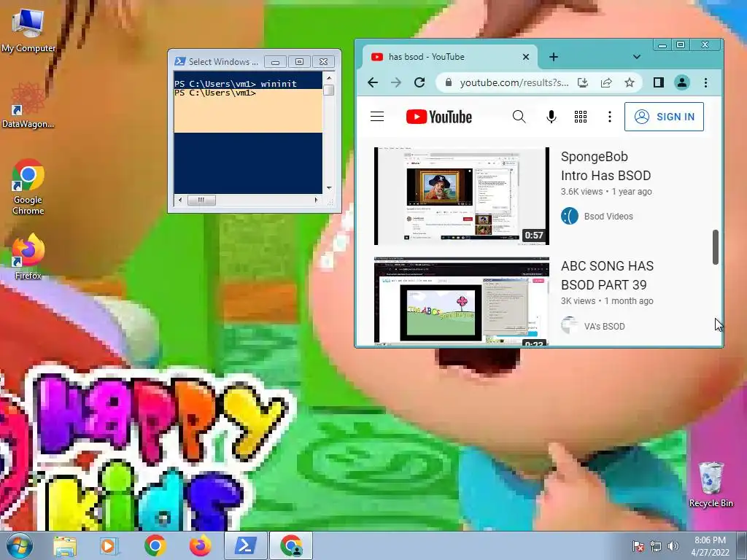The height and width of the screenshot is (560, 747).
Task: Show the clock and date in the taskbar
Action: [710, 545]
